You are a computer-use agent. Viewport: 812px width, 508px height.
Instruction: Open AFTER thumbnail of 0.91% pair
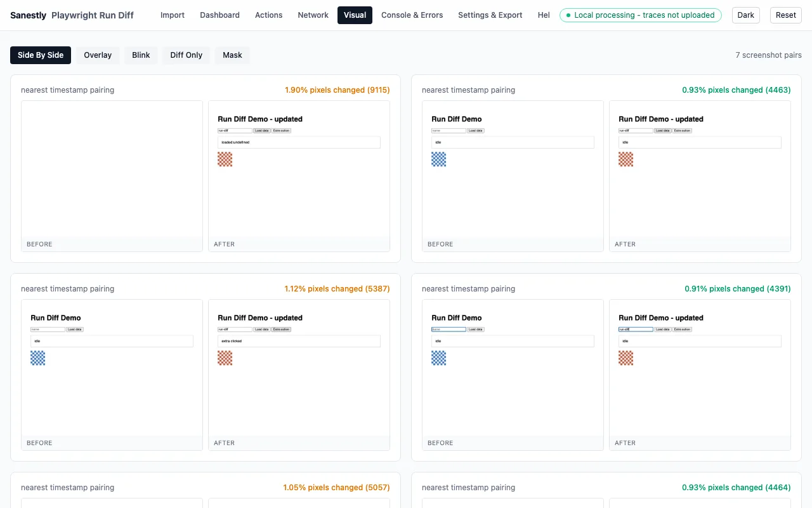point(700,375)
